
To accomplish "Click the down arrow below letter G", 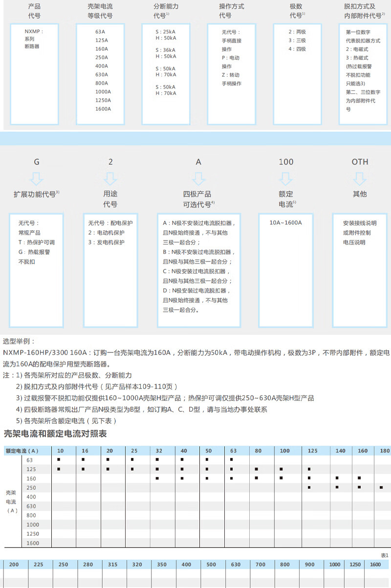I will click(37, 177).
